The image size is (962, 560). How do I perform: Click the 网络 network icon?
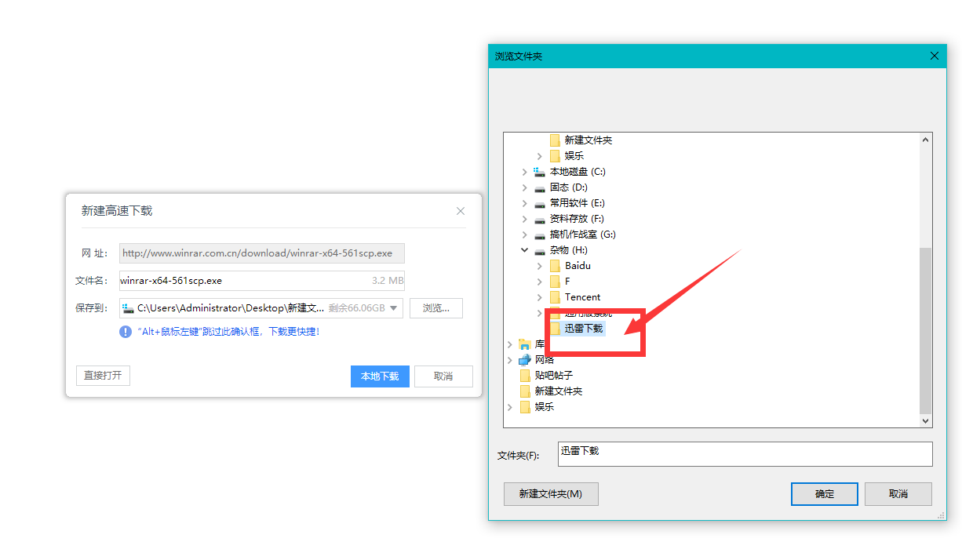(x=525, y=360)
